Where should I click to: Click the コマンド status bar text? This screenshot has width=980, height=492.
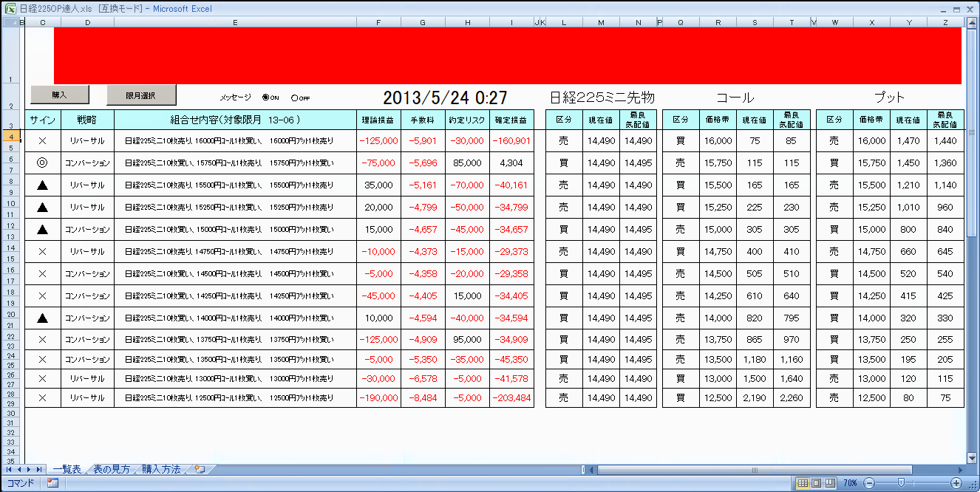20,482
